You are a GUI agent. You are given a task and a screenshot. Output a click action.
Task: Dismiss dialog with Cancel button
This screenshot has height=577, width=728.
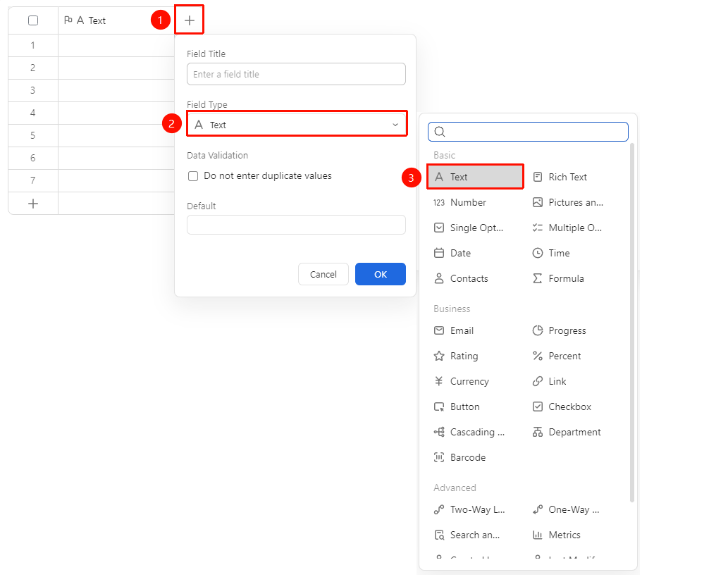click(x=323, y=274)
